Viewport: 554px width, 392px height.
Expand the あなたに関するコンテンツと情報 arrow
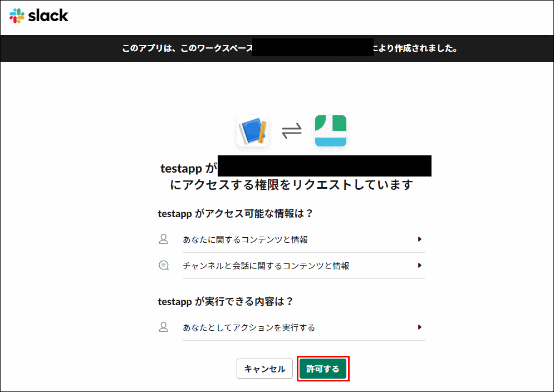(x=419, y=239)
